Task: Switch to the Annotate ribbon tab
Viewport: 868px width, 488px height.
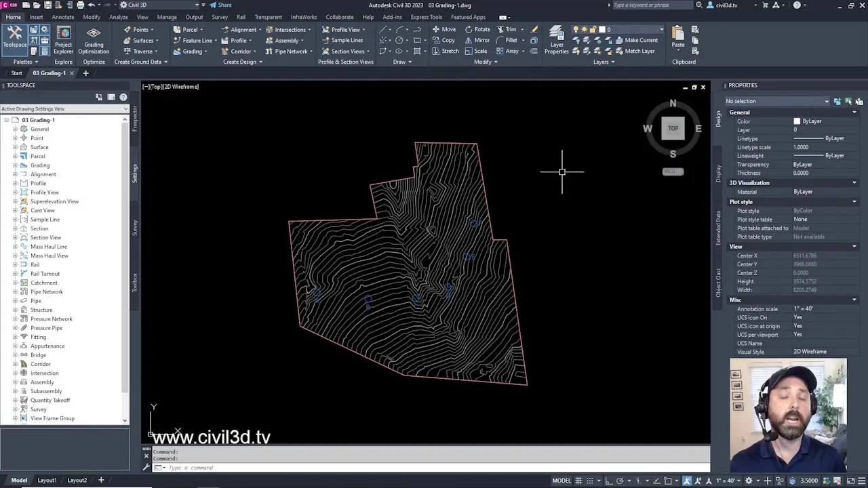Action: pyautogui.click(x=62, y=17)
